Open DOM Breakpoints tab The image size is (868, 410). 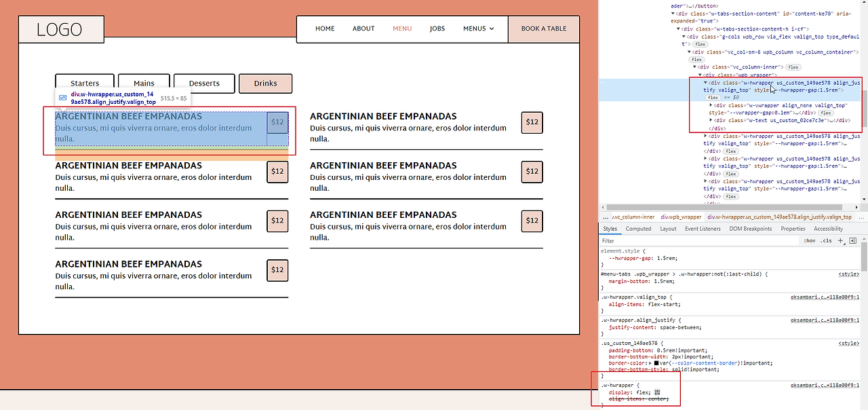(x=751, y=229)
